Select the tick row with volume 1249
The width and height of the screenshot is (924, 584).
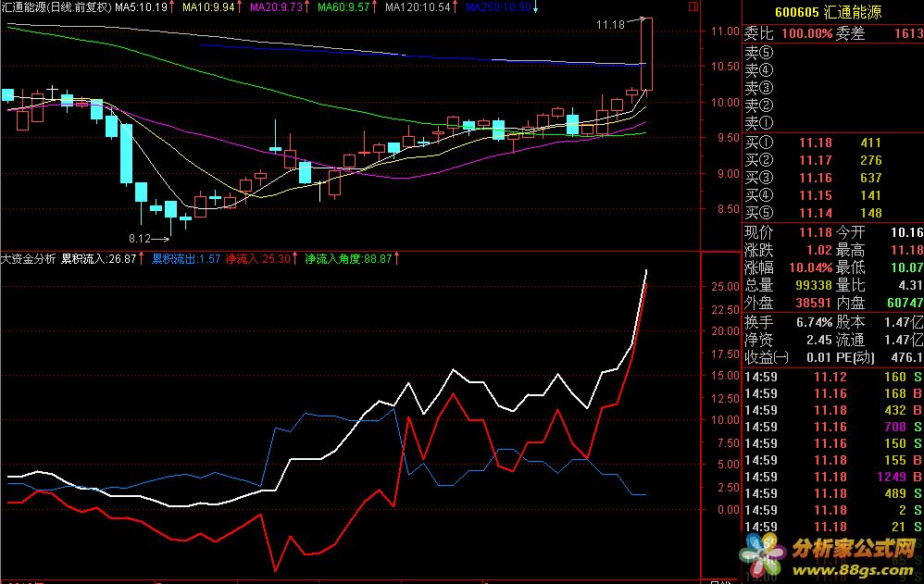coord(832,477)
